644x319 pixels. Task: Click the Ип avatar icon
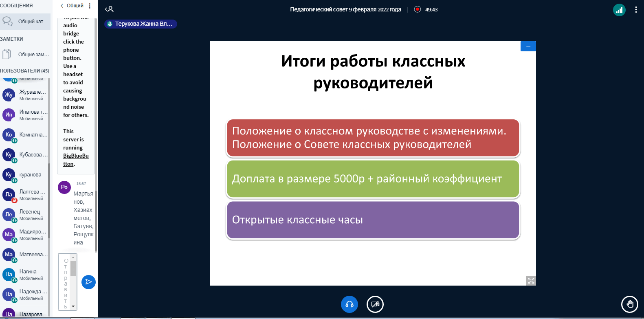click(9, 114)
